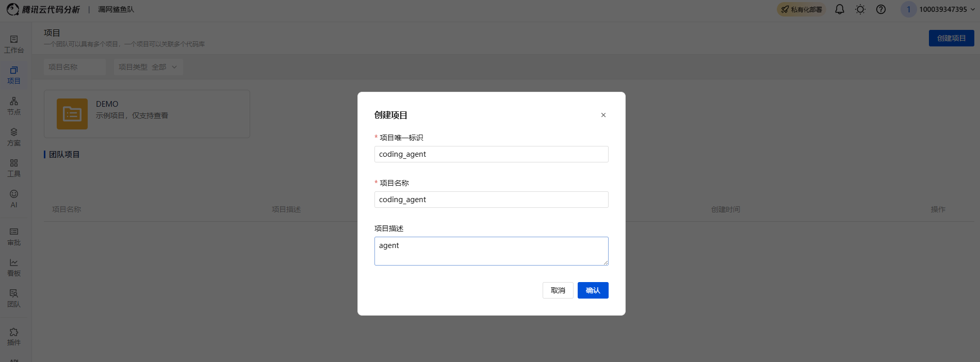Go to 工具 in the sidebar
Image resolution: width=980 pixels, height=362 pixels.
pyautogui.click(x=14, y=168)
